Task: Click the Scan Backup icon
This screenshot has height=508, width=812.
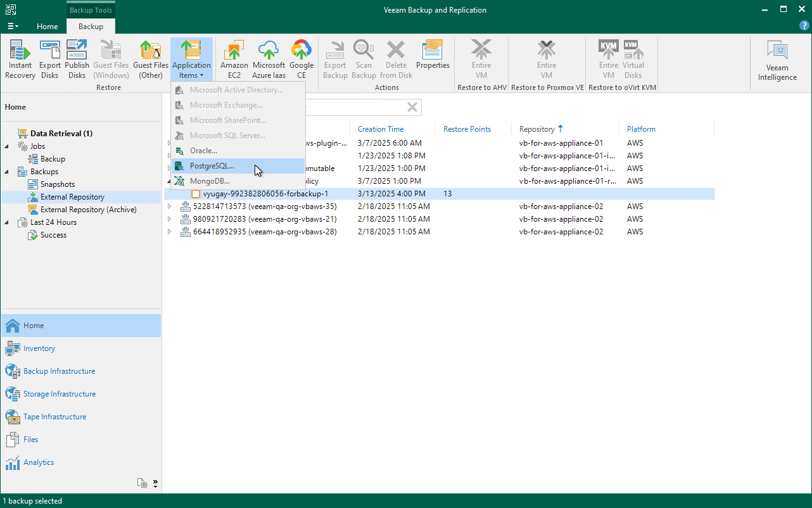Action: pyautogui.click(x=364, y=60)
